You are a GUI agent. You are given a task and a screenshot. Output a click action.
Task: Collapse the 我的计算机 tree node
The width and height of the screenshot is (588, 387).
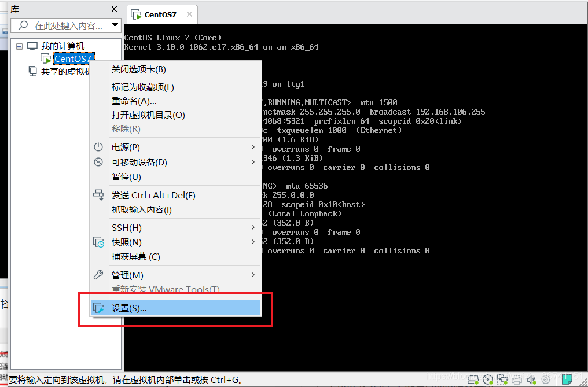click(x=20, y=46)
